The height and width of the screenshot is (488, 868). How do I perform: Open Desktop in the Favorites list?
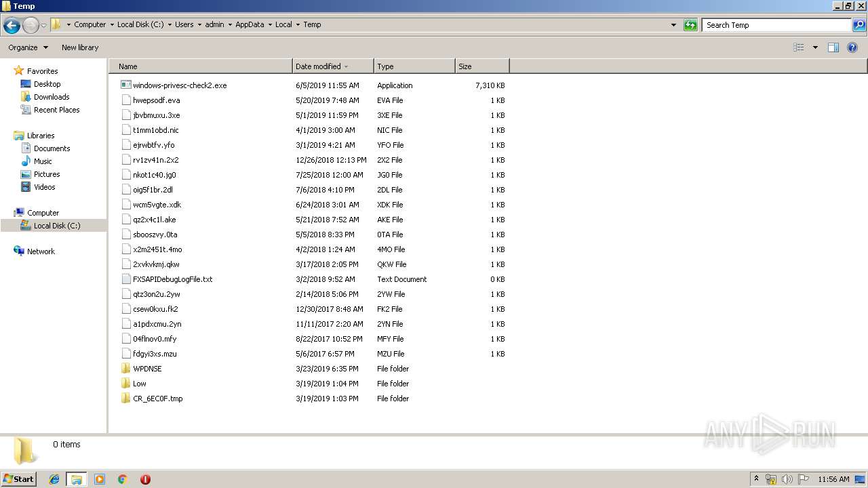[47, 84]
